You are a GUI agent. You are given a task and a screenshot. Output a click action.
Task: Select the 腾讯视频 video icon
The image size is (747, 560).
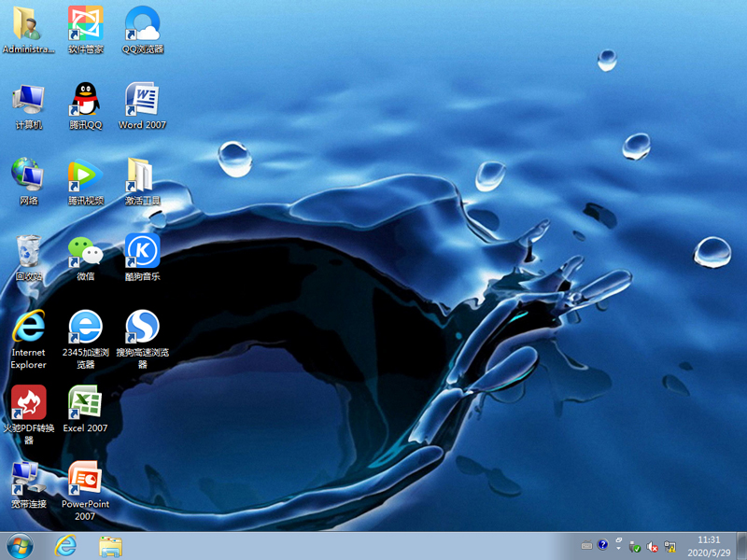click(86, 176)
